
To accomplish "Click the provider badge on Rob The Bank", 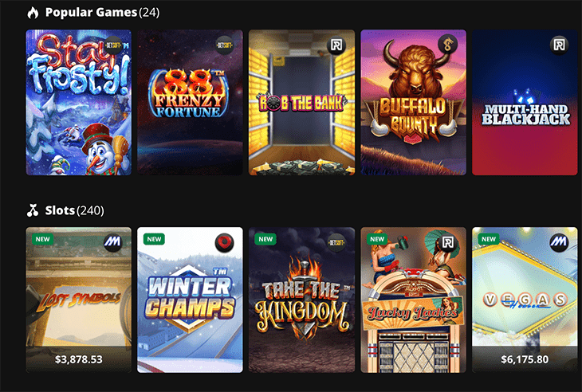I will 336,45.
